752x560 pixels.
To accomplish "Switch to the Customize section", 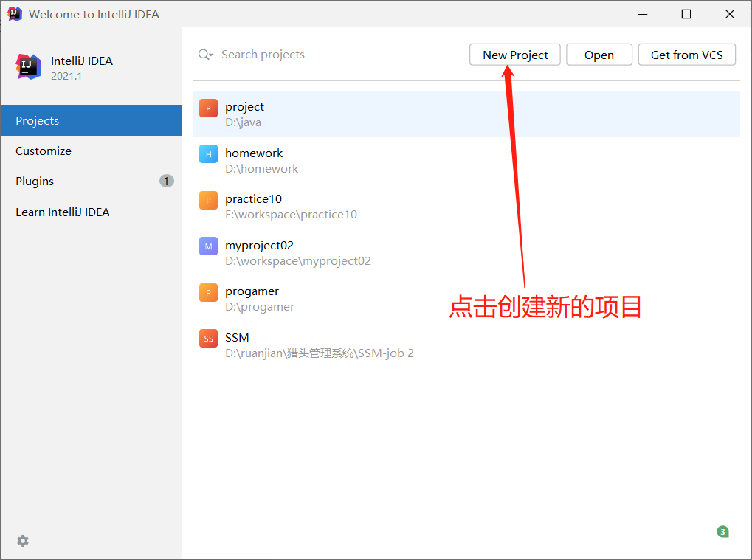I will click(43, 151).
